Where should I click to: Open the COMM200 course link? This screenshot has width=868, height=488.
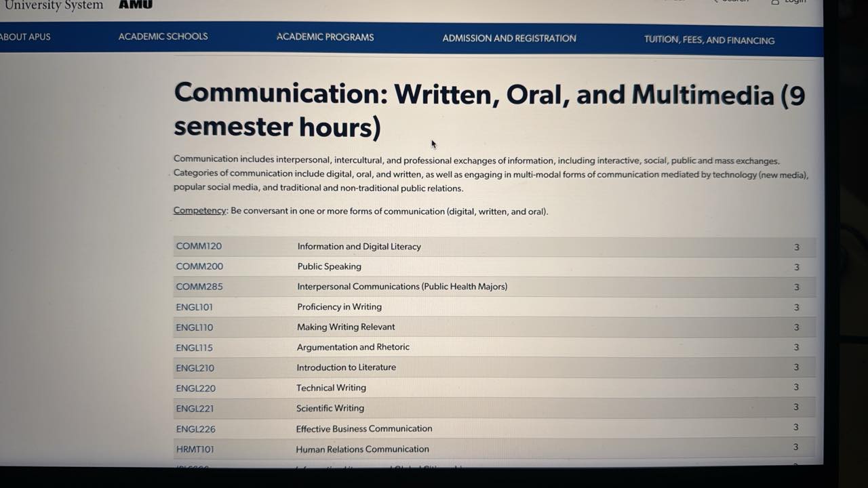[199, 266]
